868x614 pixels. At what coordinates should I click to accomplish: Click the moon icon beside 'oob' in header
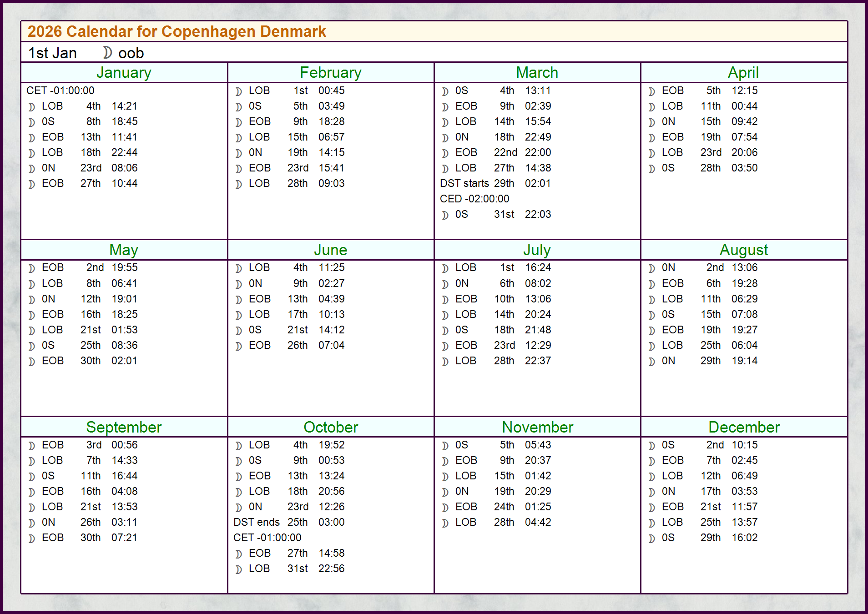point(107,53)
